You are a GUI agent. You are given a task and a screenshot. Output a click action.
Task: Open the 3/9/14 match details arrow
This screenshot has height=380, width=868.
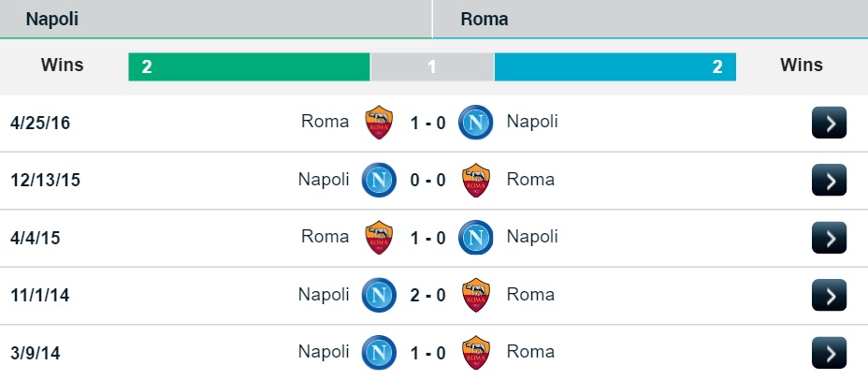point(829,353)
